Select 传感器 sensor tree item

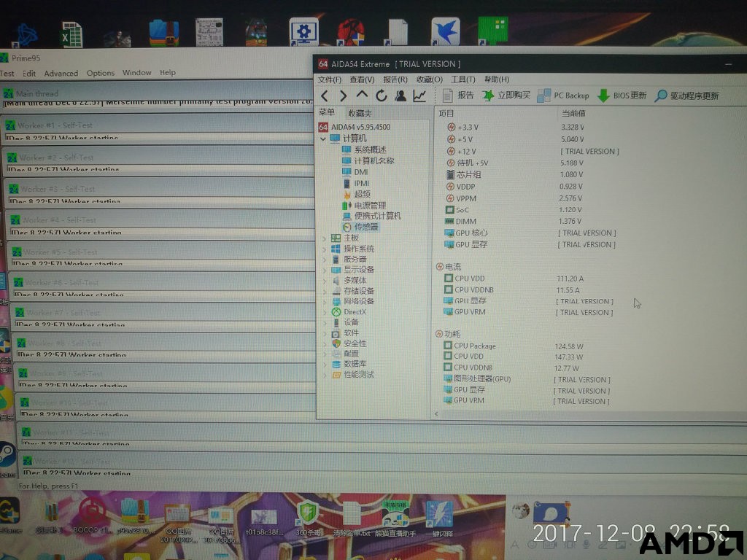360,227
